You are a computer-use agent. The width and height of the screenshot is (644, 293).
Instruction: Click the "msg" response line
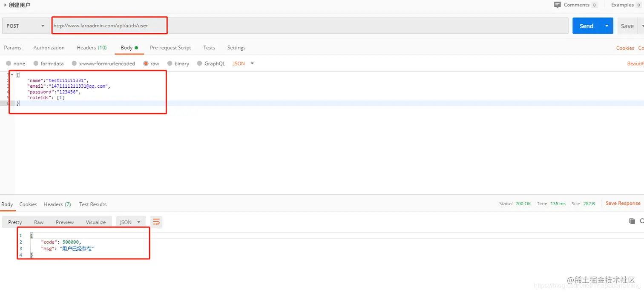point(68,248)
